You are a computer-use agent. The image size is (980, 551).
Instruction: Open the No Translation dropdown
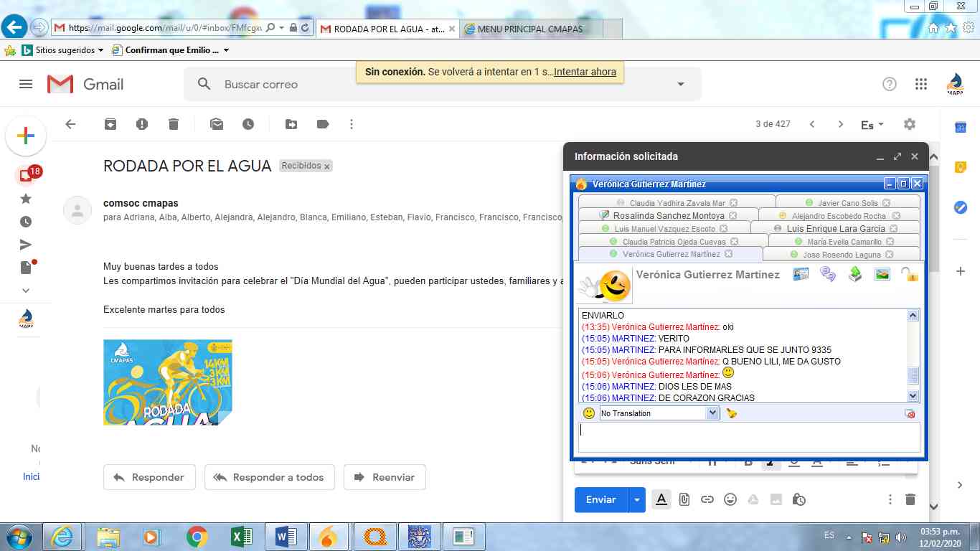pos(712,413)
